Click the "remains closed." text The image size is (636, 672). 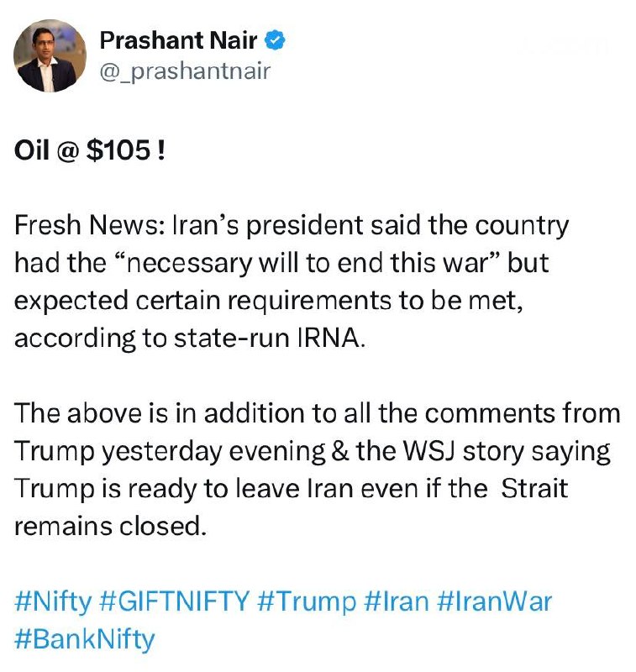[109, 527]
